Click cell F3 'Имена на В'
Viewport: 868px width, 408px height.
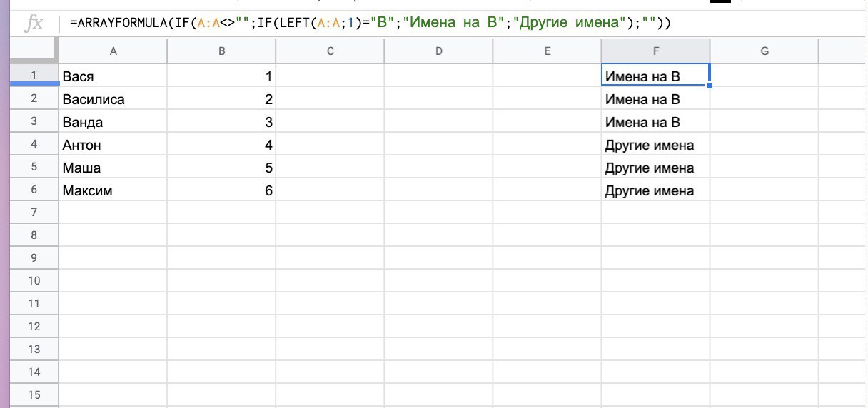[655, 121]
